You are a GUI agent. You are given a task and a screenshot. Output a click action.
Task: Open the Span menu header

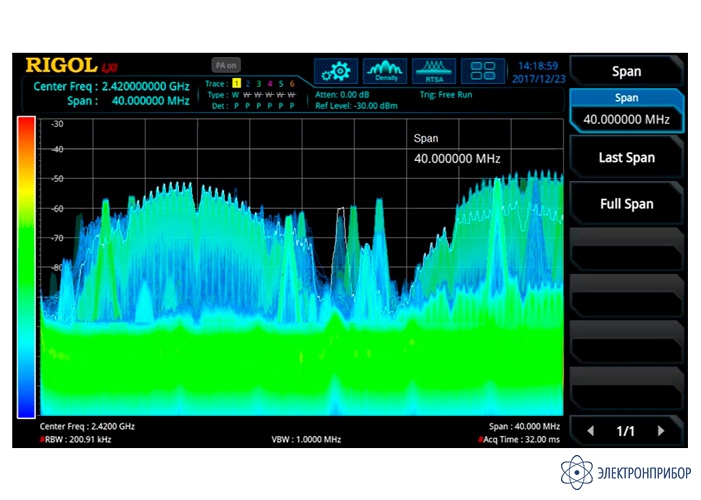point(626,72)
